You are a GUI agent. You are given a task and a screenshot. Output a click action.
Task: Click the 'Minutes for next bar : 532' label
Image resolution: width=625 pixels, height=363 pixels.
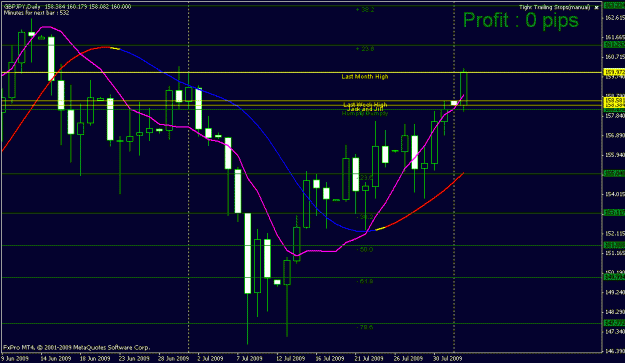tap(37, 13)
